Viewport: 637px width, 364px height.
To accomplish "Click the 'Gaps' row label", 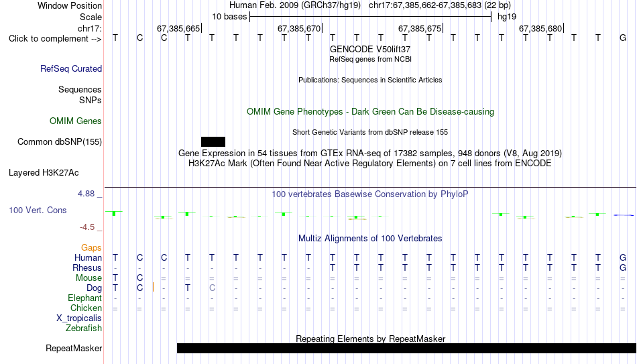I will pyautogui.click(x=91, y=248).
